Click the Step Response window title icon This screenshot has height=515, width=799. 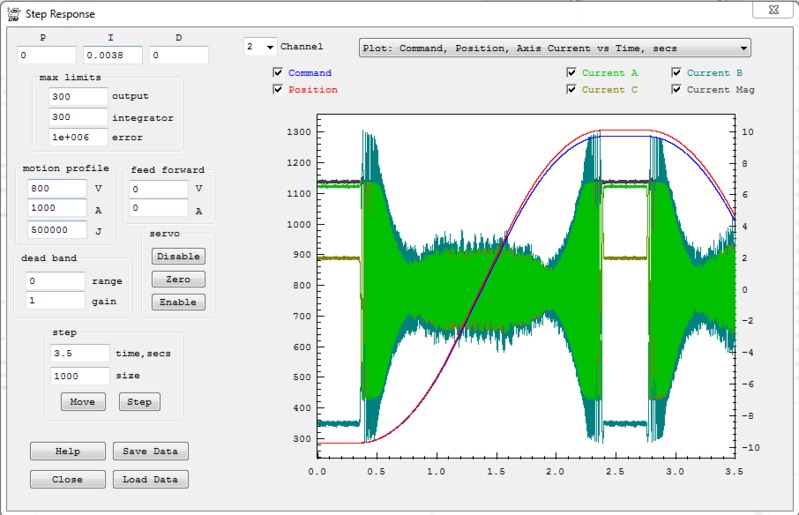coord(13,15)
